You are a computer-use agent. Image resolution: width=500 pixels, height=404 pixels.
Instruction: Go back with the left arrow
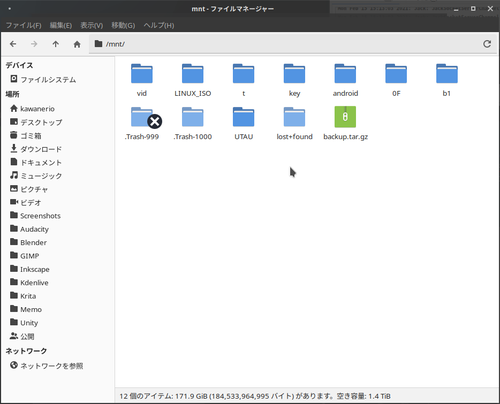click(x=13, y=44)
